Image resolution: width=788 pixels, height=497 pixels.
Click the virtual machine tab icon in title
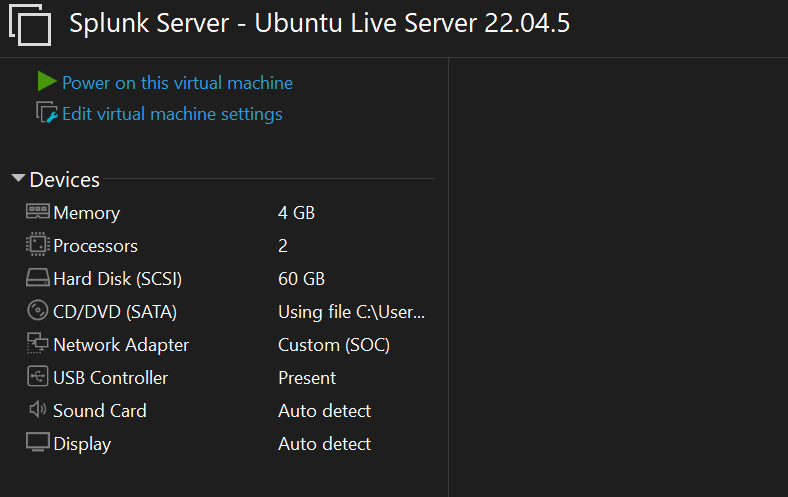(x=29, y=25)
